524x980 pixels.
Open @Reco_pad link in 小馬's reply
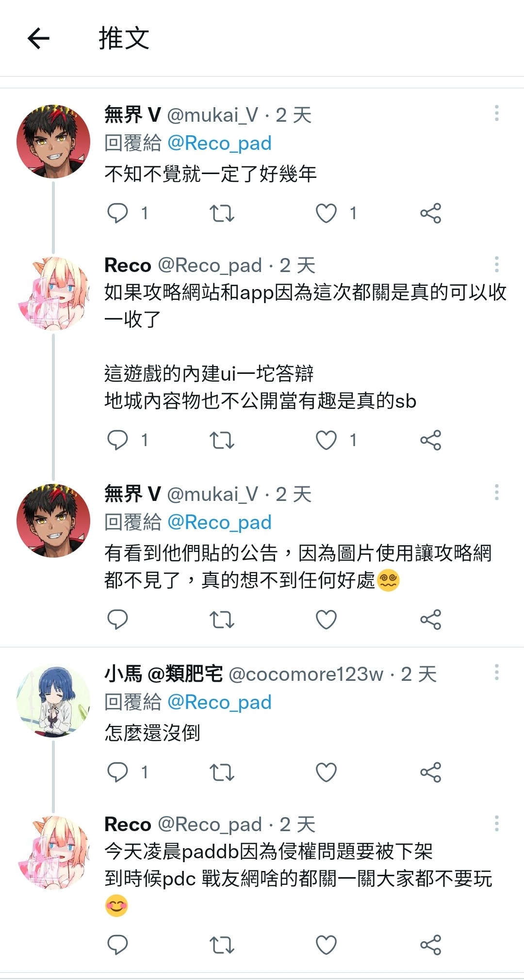point(219,702)
